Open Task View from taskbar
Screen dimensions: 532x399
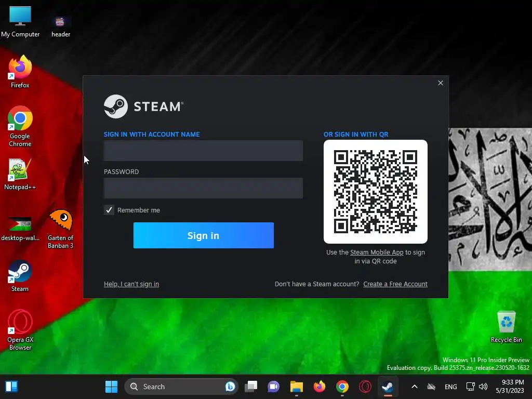pos(251,387)
